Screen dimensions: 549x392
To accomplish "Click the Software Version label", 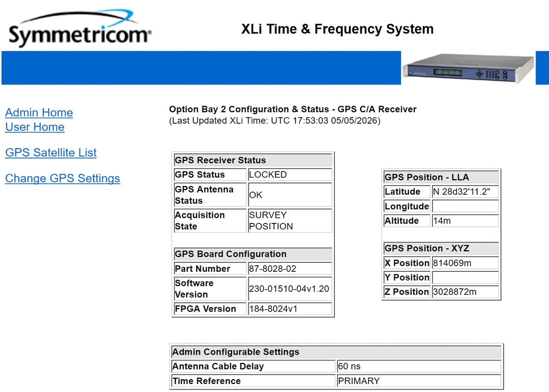I will [x=194, y=289].
